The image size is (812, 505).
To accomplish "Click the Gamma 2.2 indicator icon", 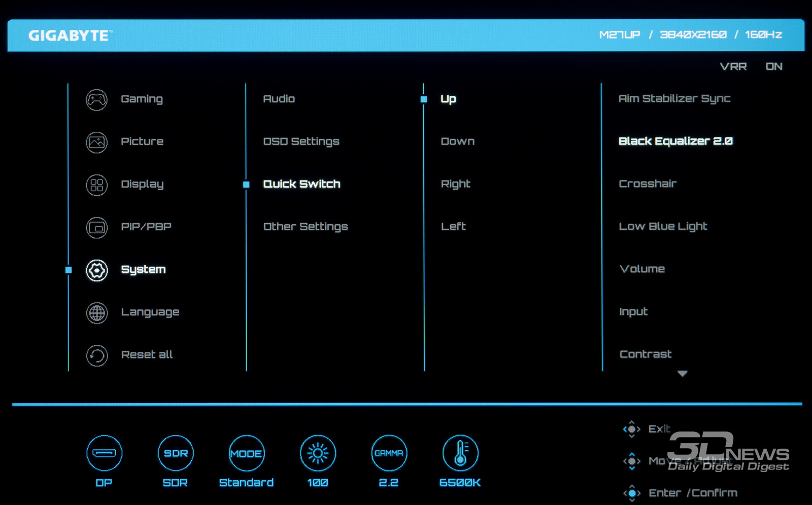I will pyautogui.click(x=389, y=453).
